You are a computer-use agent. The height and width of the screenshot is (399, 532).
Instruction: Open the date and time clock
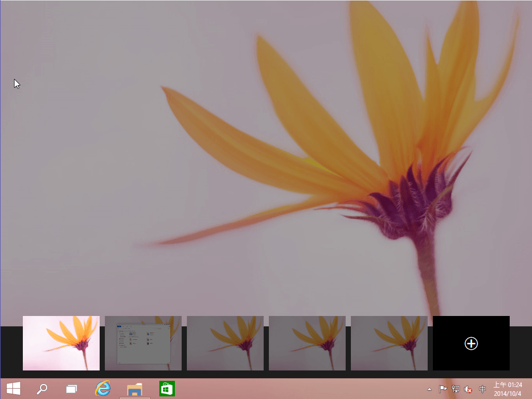[x=508, y=389]
